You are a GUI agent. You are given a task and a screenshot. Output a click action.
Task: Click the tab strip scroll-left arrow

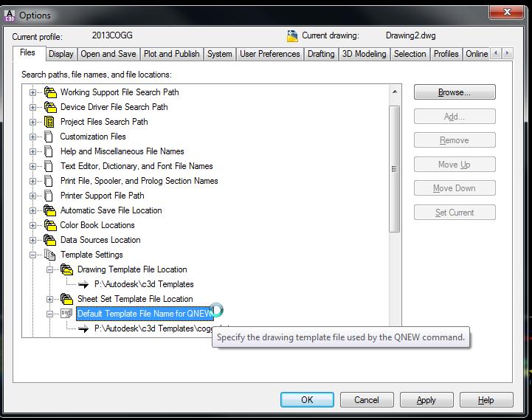pyautogui.click(x=496, y=53)
